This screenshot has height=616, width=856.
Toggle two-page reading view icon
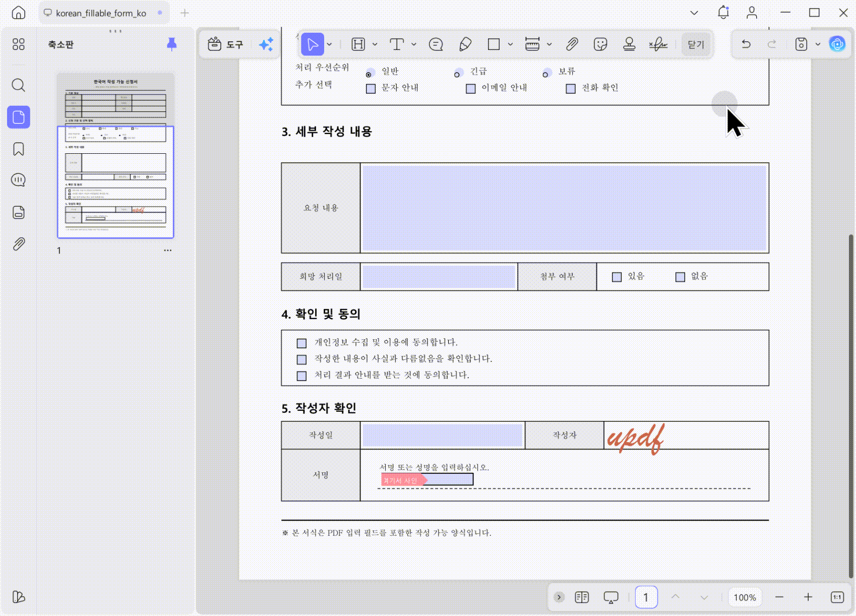pyautogui.click(x=582, y=597)
